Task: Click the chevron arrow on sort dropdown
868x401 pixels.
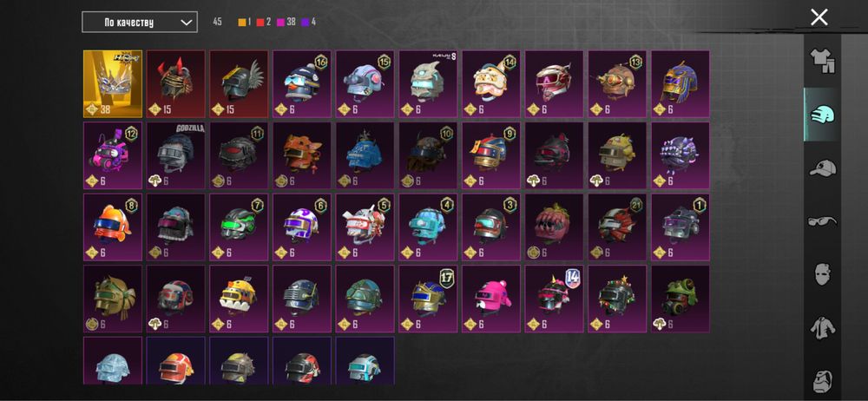Action: pyautogui.click(x=187, y=23)
